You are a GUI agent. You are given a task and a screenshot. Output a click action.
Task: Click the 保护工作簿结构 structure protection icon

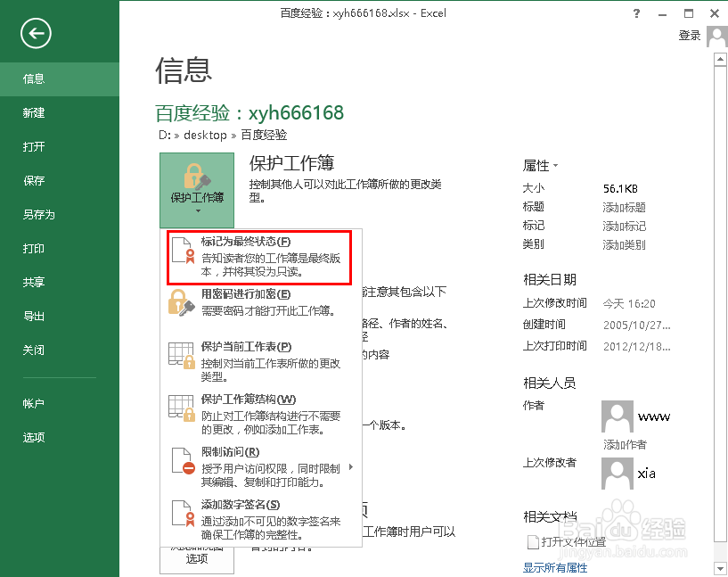[182, 408]
